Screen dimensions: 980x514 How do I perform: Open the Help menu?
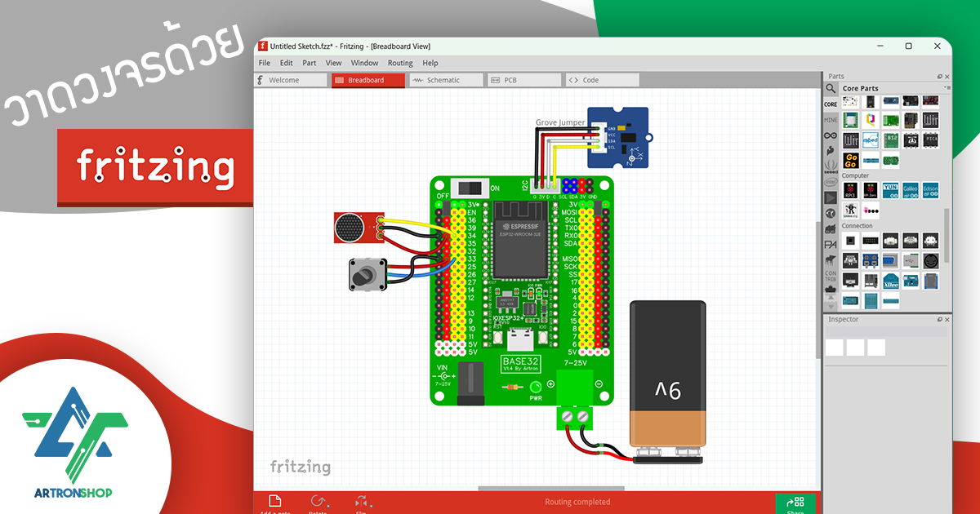[430, 63]
